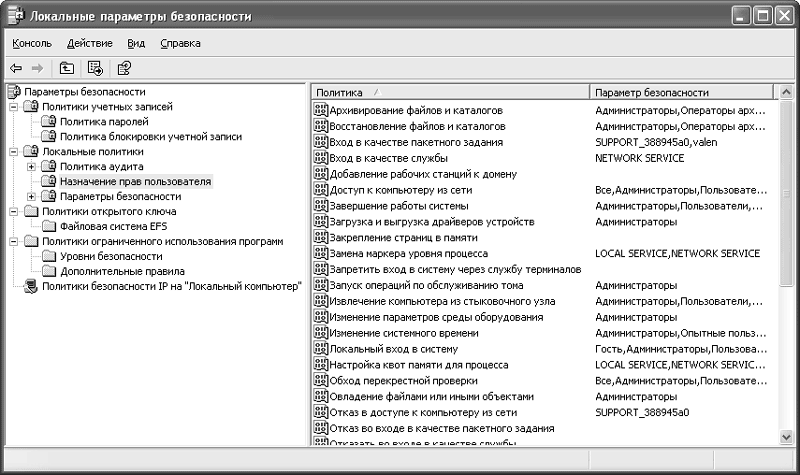
Task: Click icon of Политика блокировки учетной записи
Action: [x=48, y=136]
